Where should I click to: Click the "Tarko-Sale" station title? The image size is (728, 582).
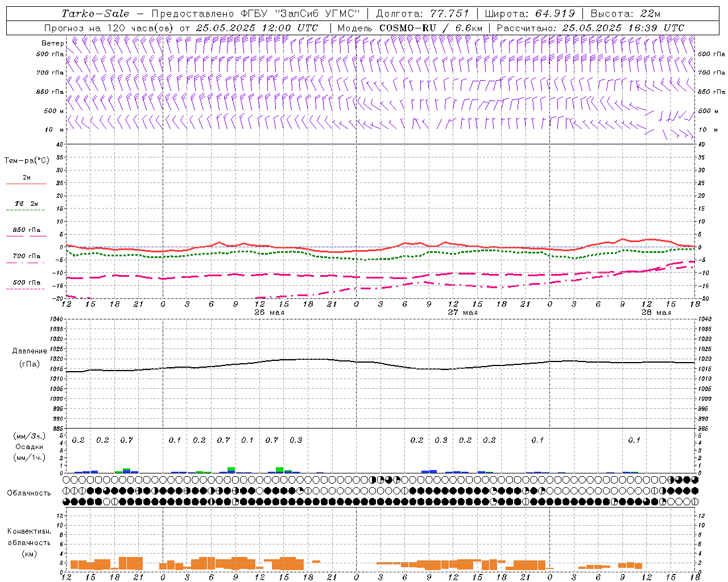coord(96,14)
